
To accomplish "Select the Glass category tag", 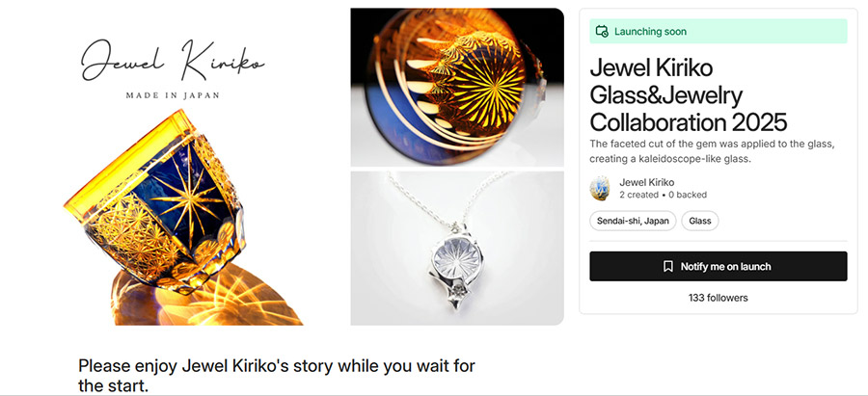I will pos(700,221).
